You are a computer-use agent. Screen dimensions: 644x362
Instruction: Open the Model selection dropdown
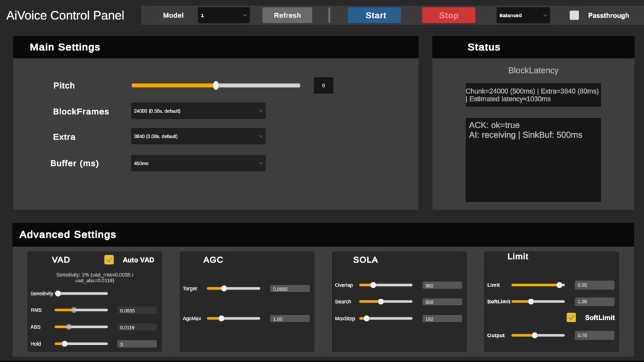tap(223, 15)
